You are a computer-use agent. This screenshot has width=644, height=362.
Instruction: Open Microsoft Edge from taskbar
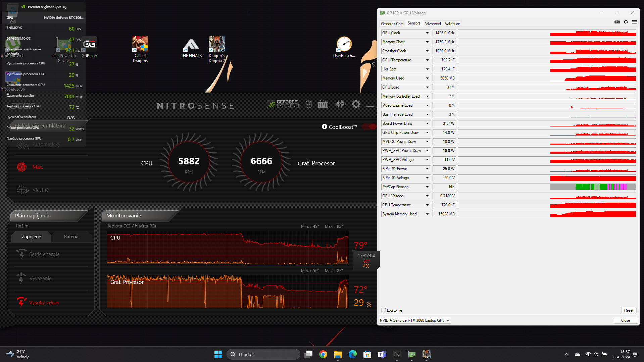point(352,354)
